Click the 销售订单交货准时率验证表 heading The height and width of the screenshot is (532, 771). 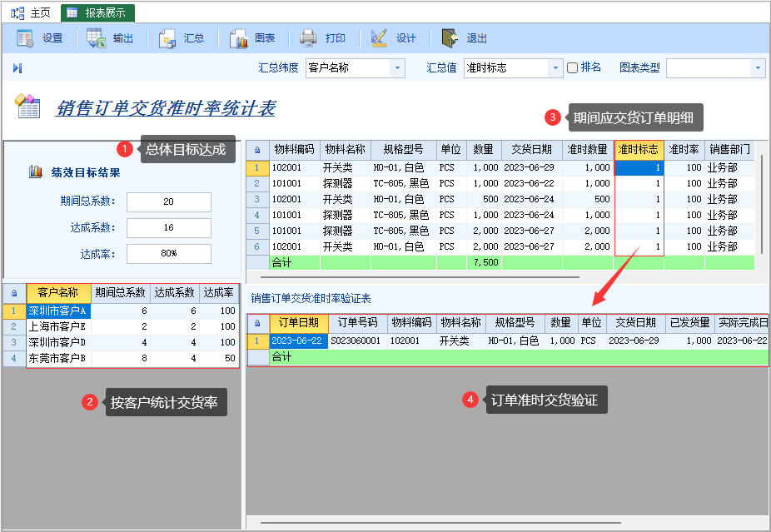(311, 298)
